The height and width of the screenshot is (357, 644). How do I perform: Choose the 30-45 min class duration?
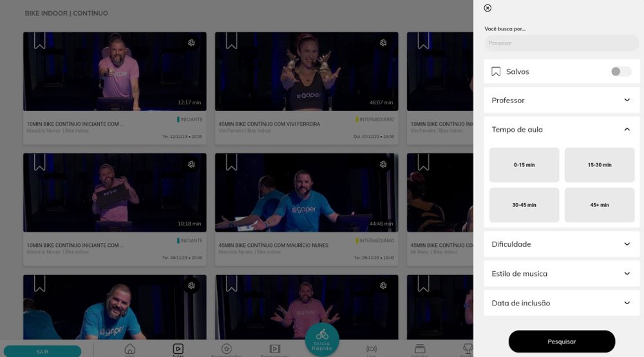point(524,205)
